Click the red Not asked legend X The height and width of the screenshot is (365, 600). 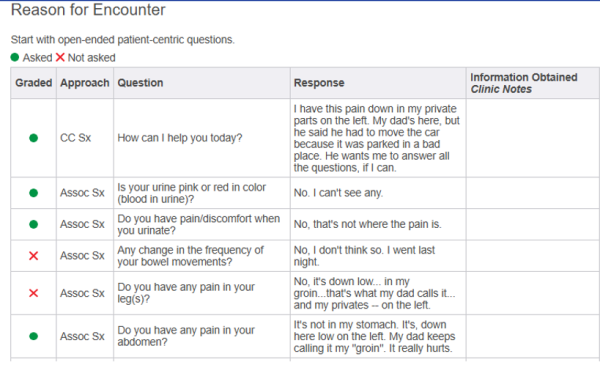click(x=60, y=57)
